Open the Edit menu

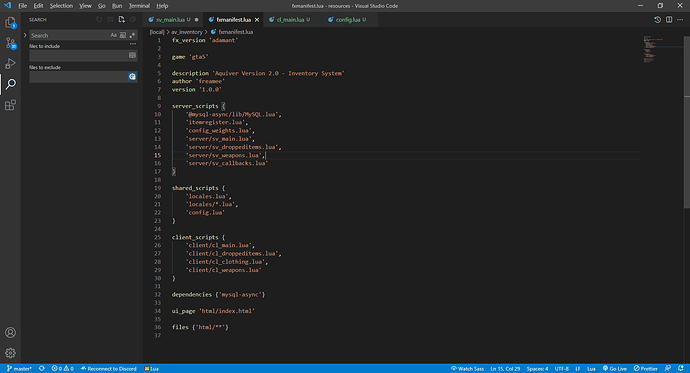click(38, 6)
